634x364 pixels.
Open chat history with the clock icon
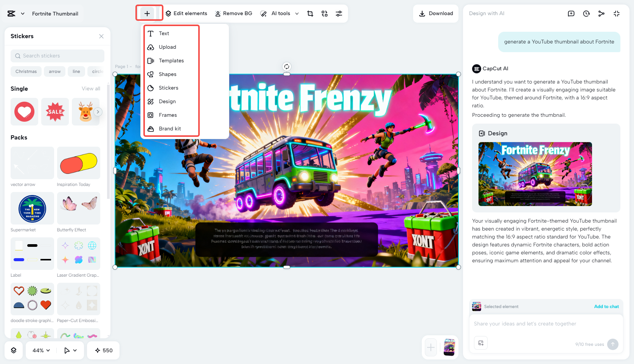click(586, 13)
